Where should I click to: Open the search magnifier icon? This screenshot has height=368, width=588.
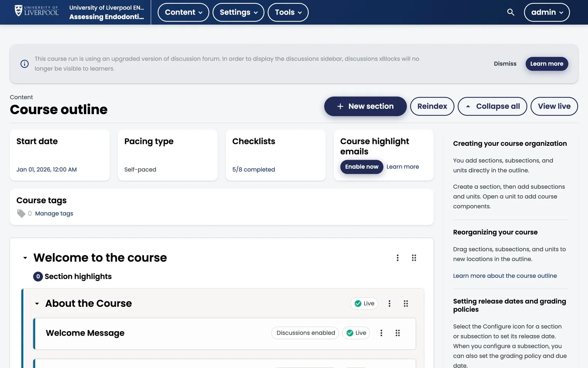(x=510, y=12)
